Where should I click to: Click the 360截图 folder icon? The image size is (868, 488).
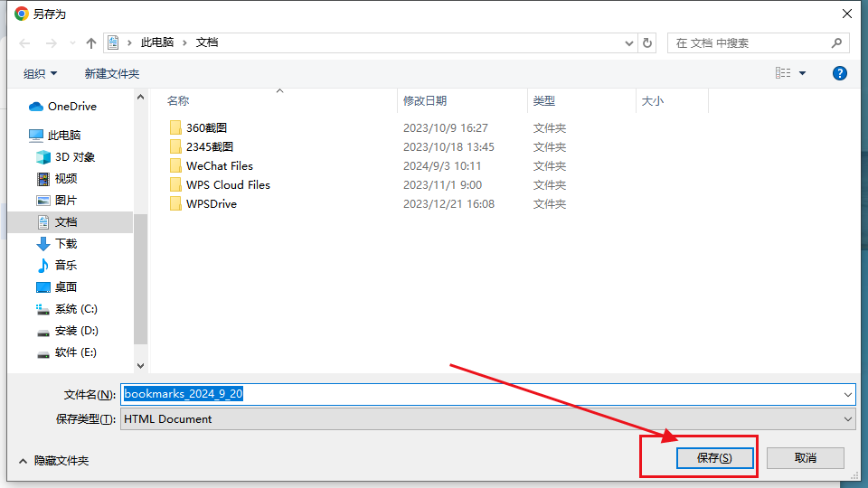[175, 127]
